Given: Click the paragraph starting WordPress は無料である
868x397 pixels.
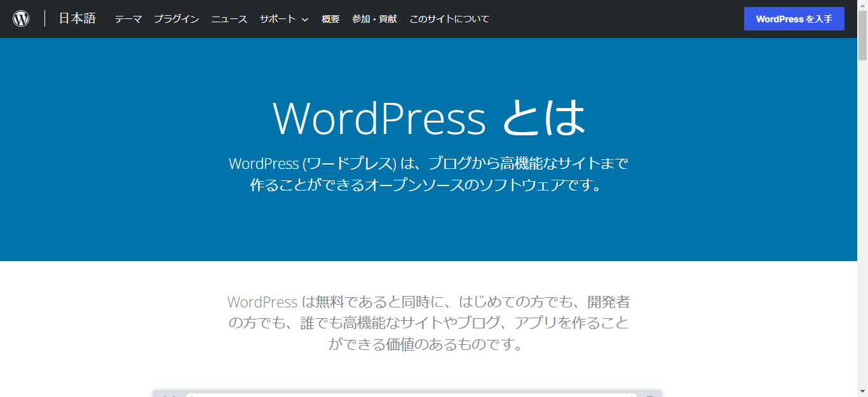Looking at the screenshot, I should [x=429, y=323].
